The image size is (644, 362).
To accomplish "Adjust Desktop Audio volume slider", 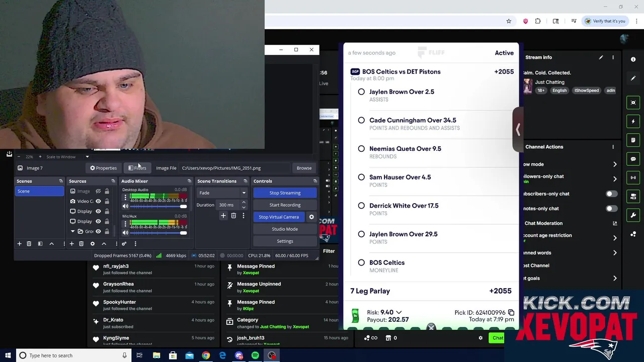I will [x=158, y=206].
